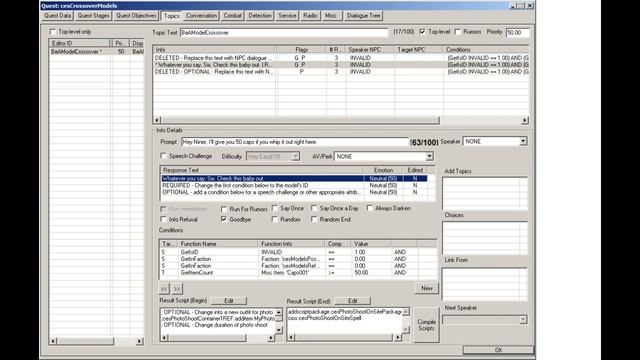Open the Radio tab

pos(310,16)
